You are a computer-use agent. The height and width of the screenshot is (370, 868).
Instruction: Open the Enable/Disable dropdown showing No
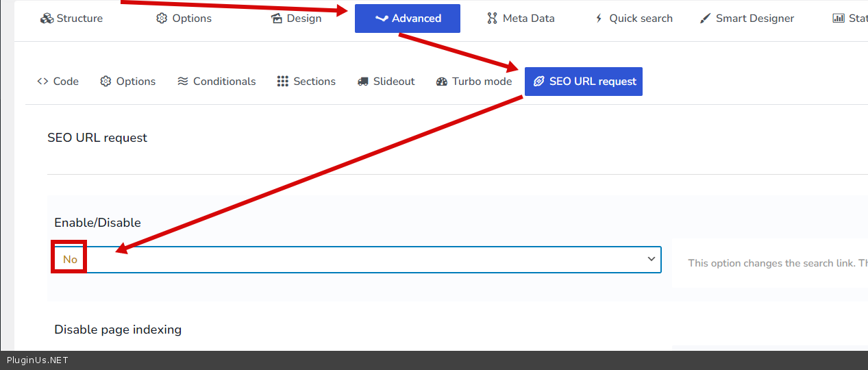pyautogui.click(x=356, y=260)
